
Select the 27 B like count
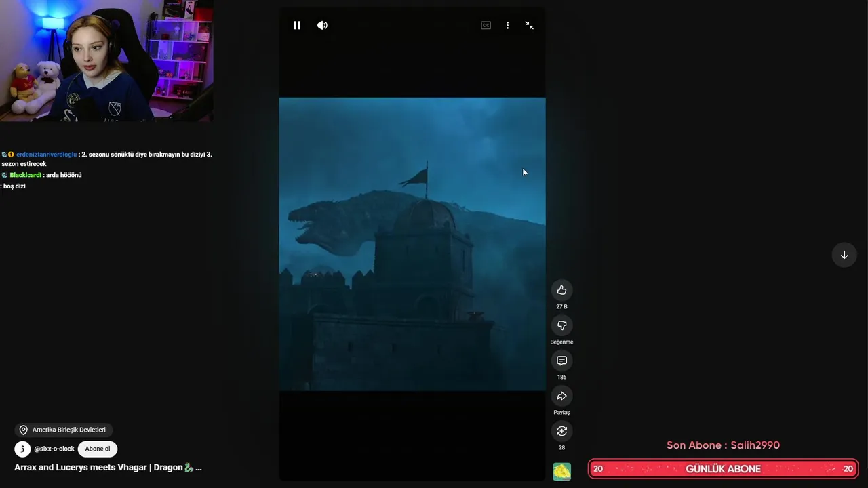[561, 307]
